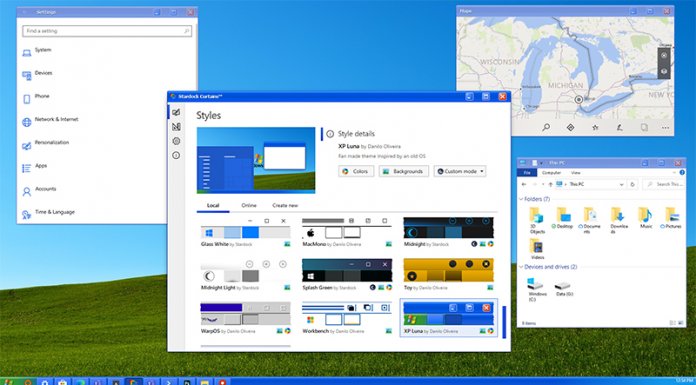Viewport: 696px width, 385px height.
Task: Click the colors icon on Splash Green card
Action: point(389,287)
